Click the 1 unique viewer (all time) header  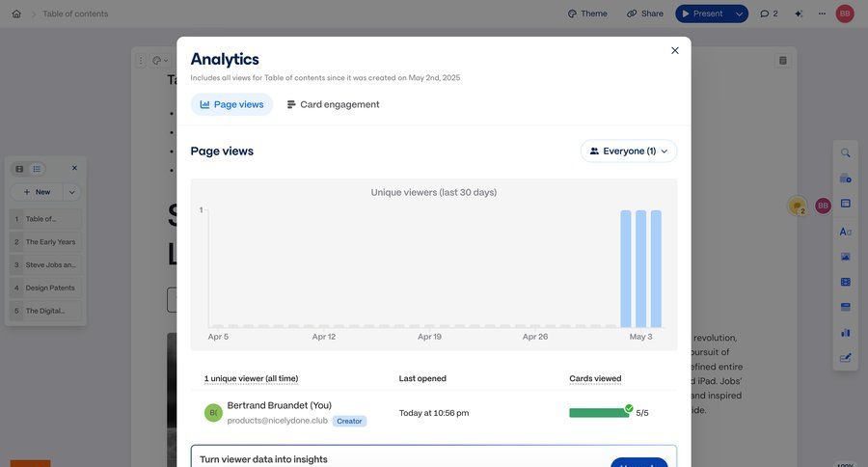(x=252, y=378)
